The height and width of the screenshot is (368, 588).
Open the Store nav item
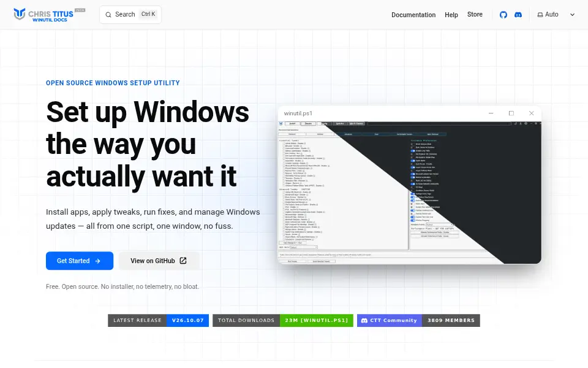tap(475, 14)
